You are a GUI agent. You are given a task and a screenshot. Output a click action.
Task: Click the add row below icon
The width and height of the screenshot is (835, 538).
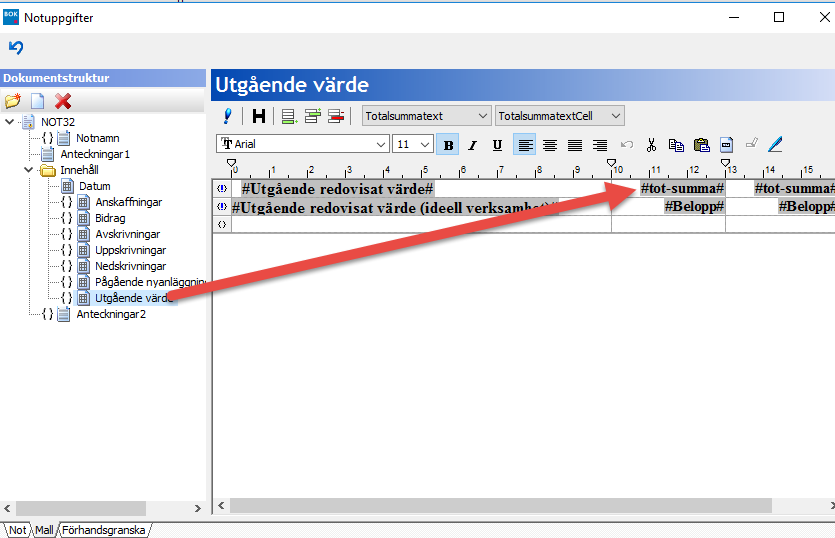click(289, 116)
